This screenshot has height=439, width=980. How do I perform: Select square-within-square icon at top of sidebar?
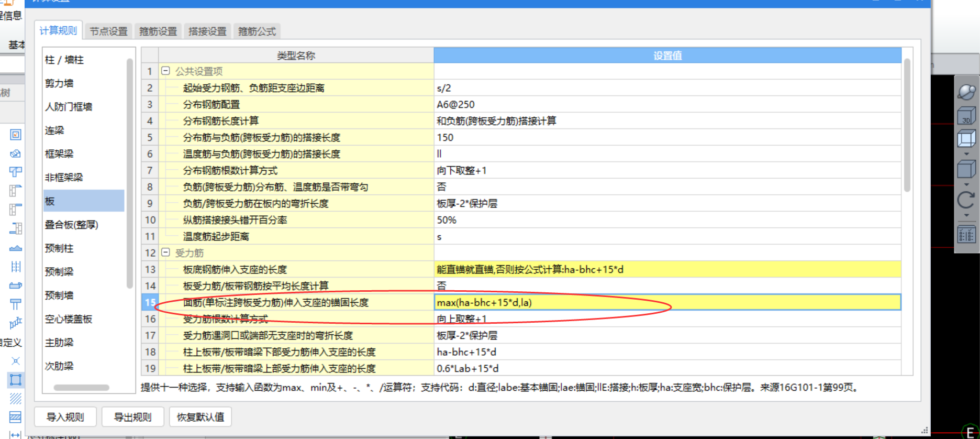tap(16, 135)
